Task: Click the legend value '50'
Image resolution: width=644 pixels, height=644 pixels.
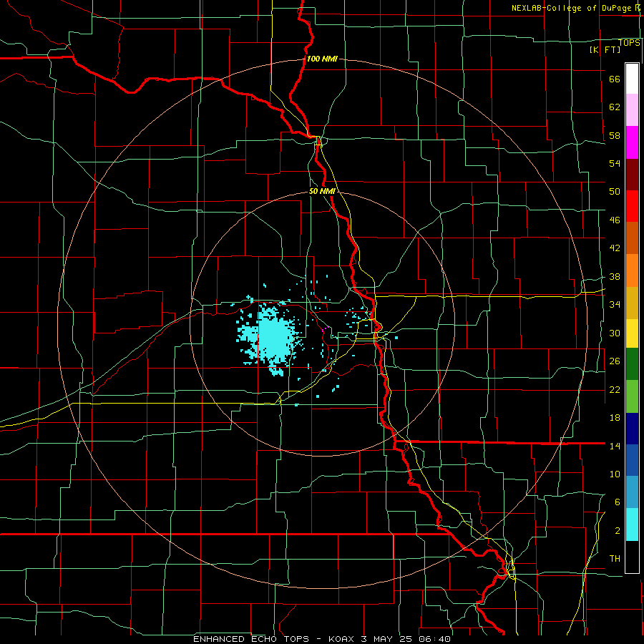Action: [615, 191]
